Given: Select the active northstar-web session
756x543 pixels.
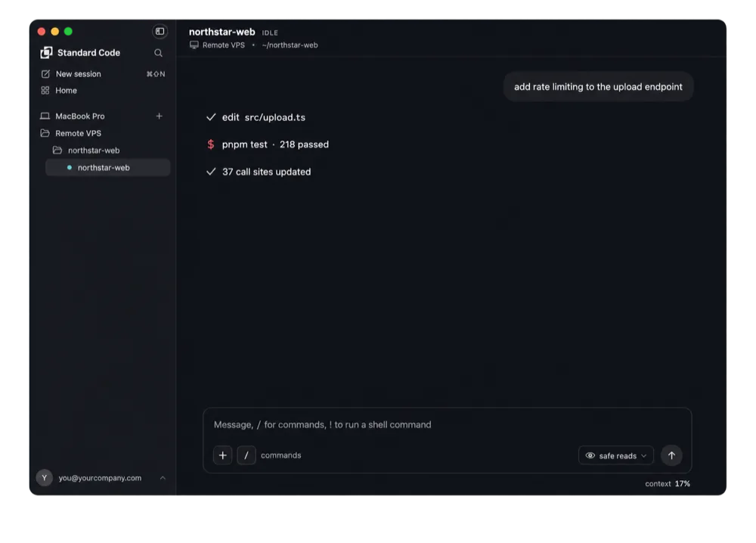Looking at the screenshot, I should (x=107, y=167).
